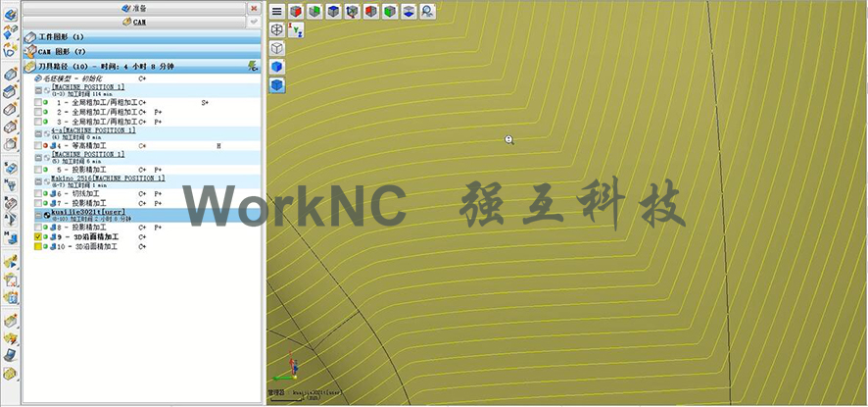Toggle the XYZ axis display icon
868x407 pixels.
click(x=296, y=30)
